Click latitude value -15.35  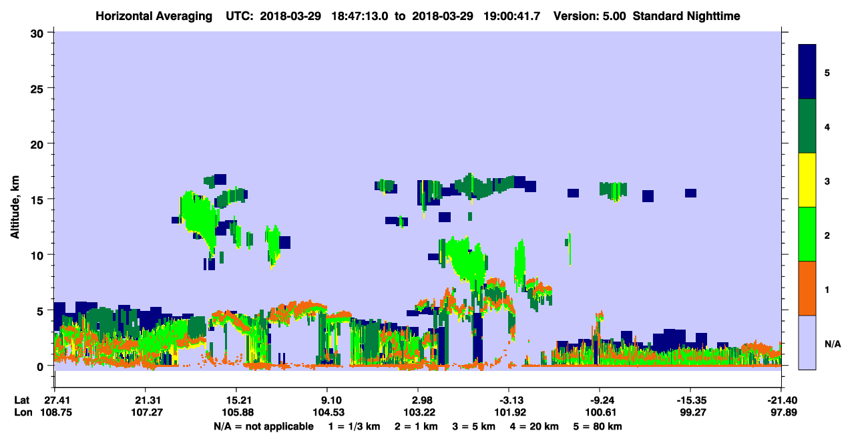[x=690, y=400]
